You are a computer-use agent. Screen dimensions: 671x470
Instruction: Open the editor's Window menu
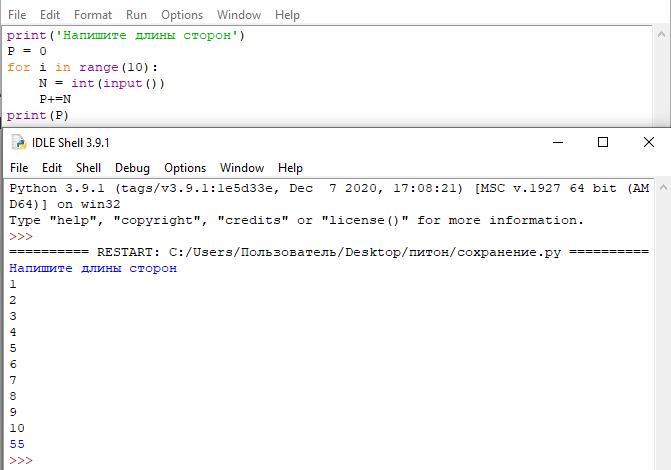pos(239,15)
